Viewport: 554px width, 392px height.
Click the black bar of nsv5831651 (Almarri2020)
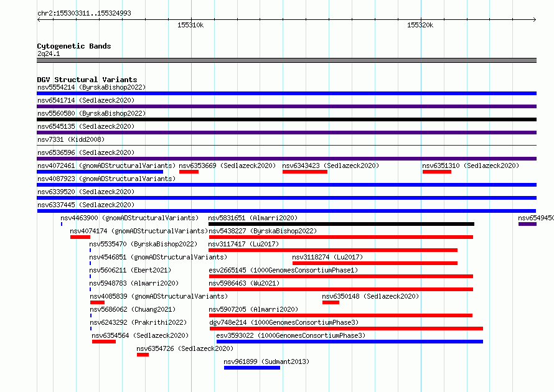(341, 224)
